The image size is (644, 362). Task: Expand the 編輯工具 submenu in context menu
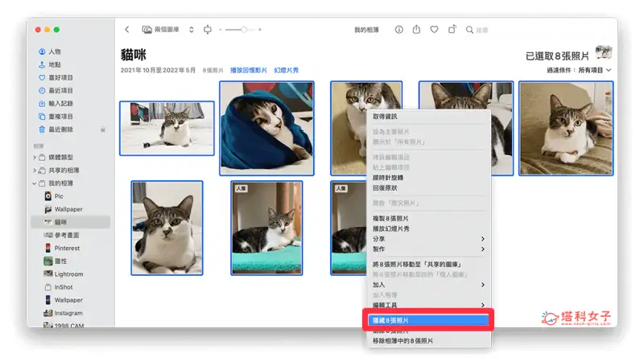pos(428,305)
